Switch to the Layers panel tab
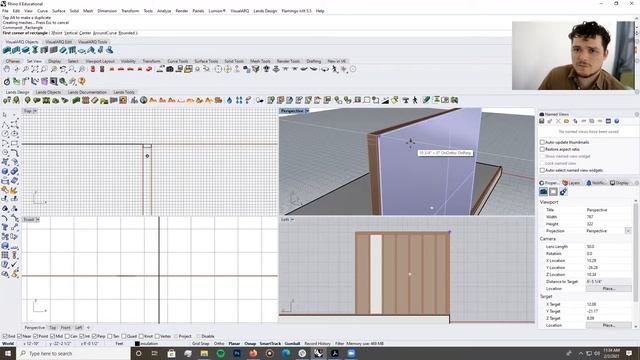The width and height of the screenshot is (640, 360). coord(572,183)
